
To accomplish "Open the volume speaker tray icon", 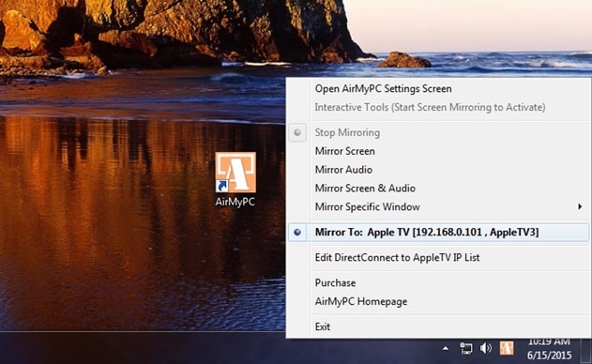I will [x=486, y=348].
